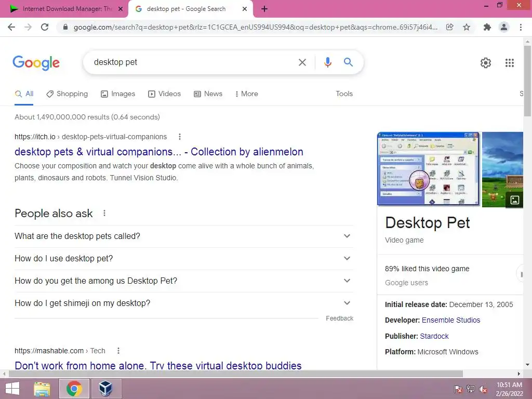Open desktop pets & virtual companions result
This screenshot has height=399, width=532.
click(x=159, y=152)
